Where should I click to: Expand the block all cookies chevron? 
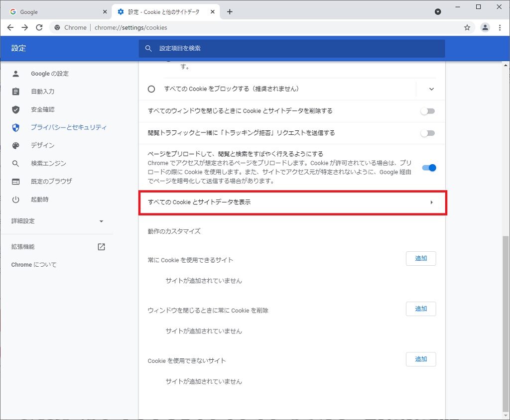[431, 89]
